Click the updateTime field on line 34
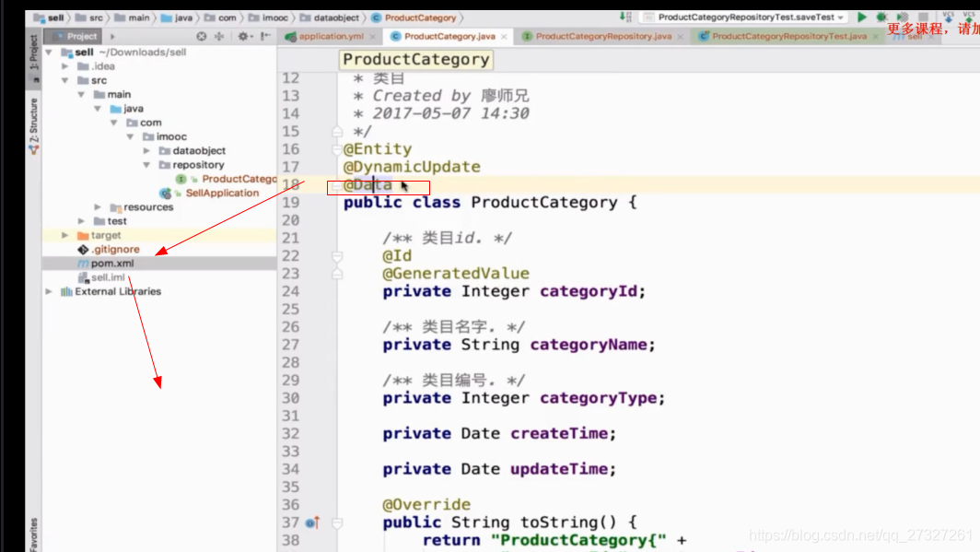This screenshot has height=552, width=980. 559,469
